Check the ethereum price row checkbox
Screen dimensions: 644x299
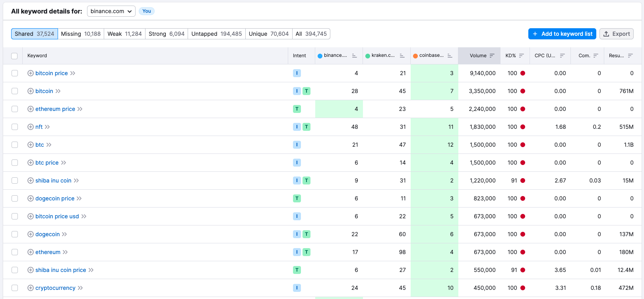pos(15,109)
